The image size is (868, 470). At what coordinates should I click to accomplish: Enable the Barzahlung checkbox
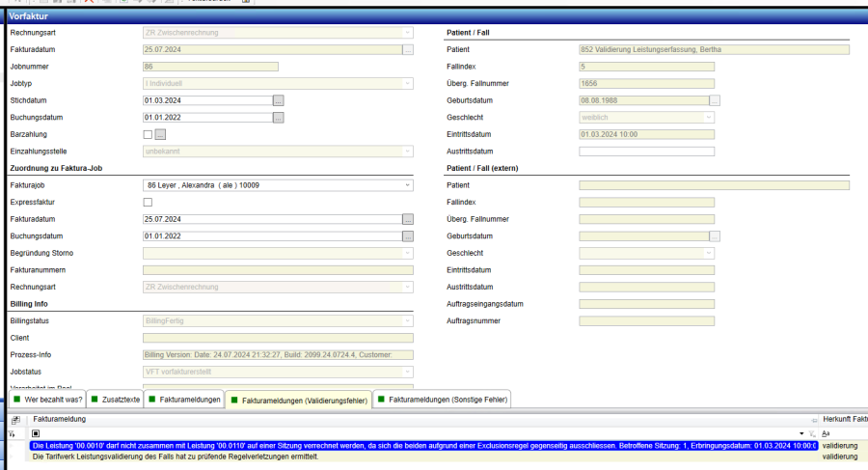pyautogui.click(x=148, y=134)
